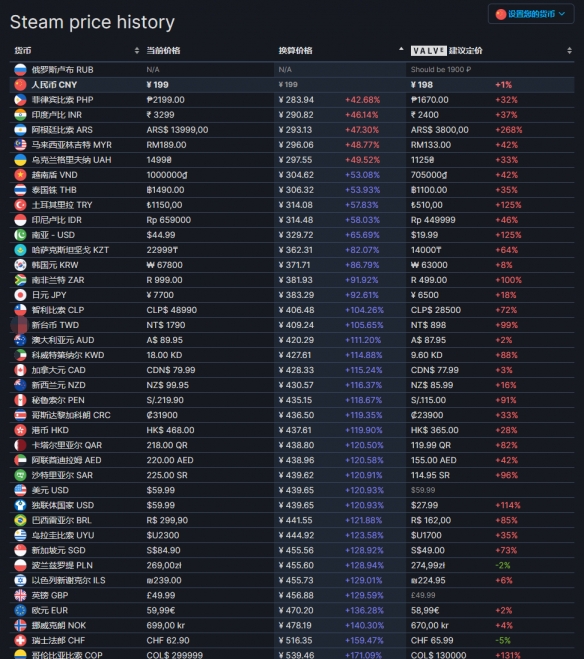The width and height of the screenshot is (584, 659).
Task: Click the CDN$ 79.99 price in CAD row
Action: 171,370
